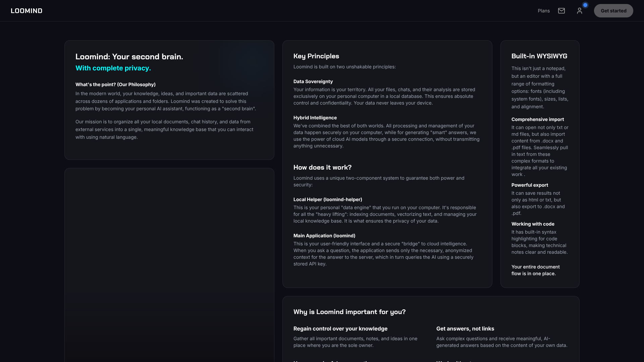Select the With complete privacy tagline
The image size is (644, 362).
tap(113, 68)
